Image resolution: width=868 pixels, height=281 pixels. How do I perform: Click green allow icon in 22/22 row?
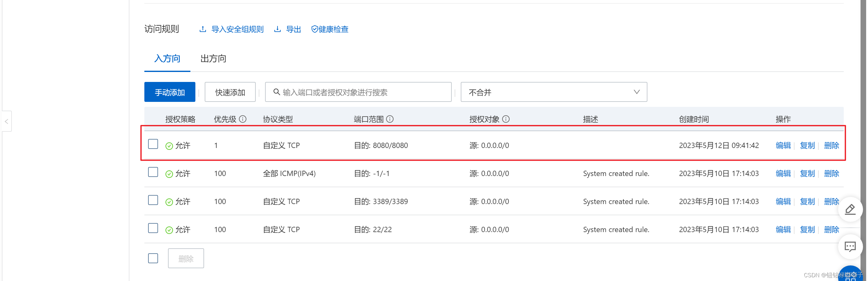[169, 230]
